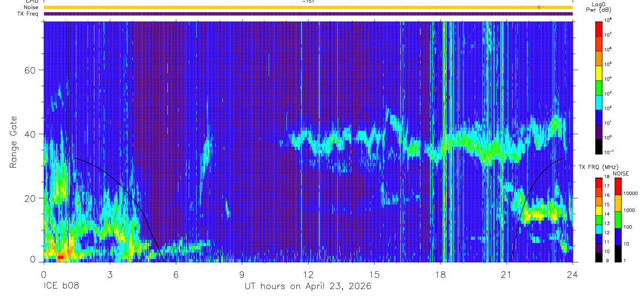Screen dimensions: 644x297
Task: Click the 'ICE b08' station label
Action: [x=60, y=287]
